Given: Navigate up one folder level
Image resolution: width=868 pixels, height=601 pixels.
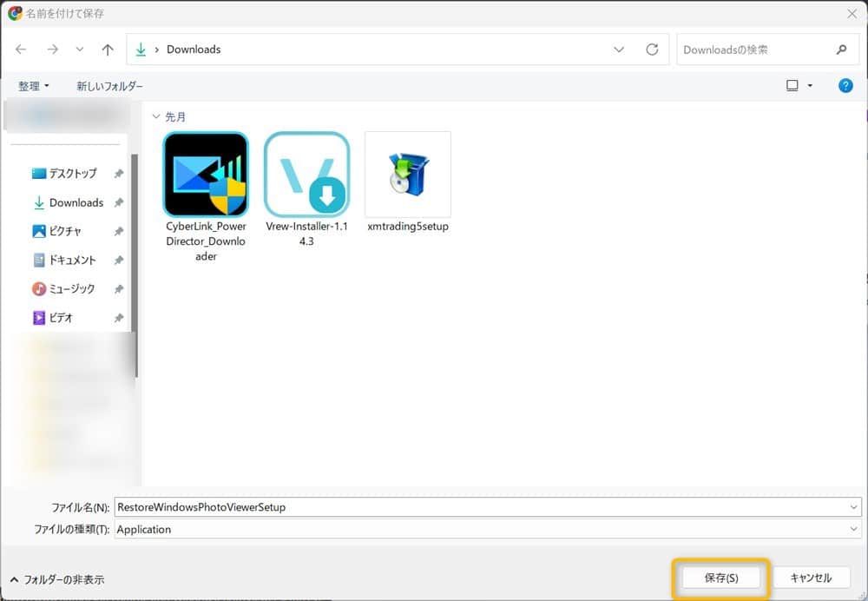Looking at the screenshot, I should pyautogui.click(x=107, y=50).
